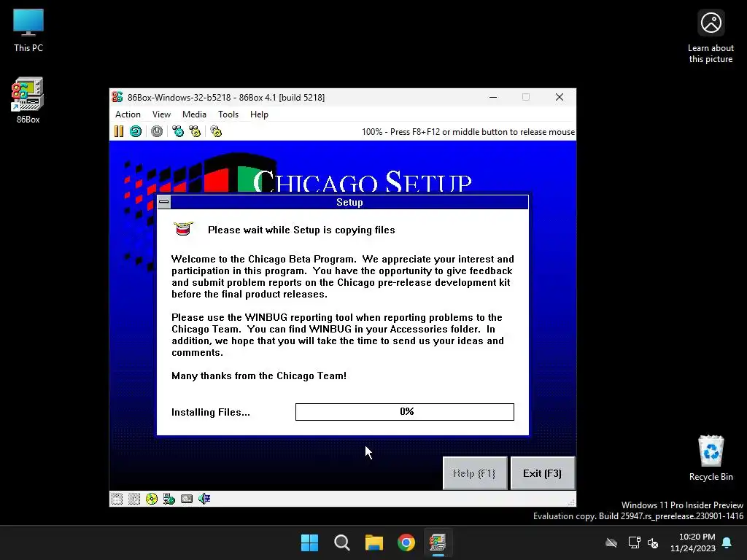Select the Recycle Bin desktop icon
The height and width of the screenshot is (560, 747).
coord(711,458)
